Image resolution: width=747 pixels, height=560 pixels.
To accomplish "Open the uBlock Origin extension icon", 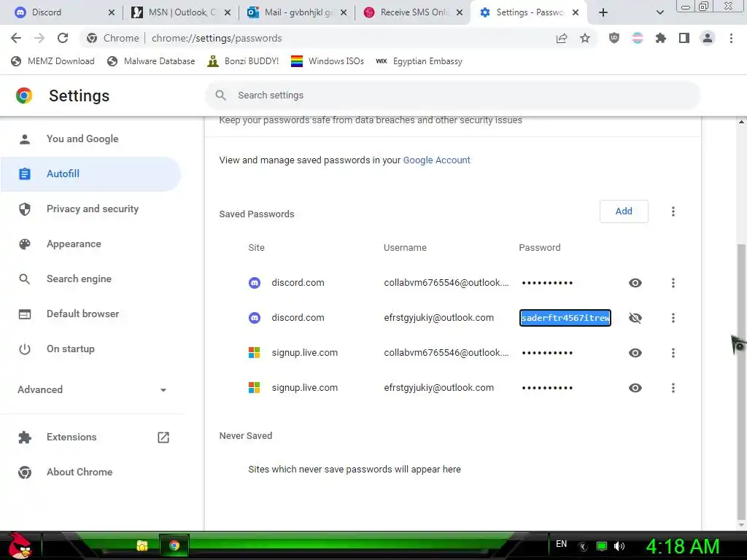I will pyautogui.click(x=614, y=38).
